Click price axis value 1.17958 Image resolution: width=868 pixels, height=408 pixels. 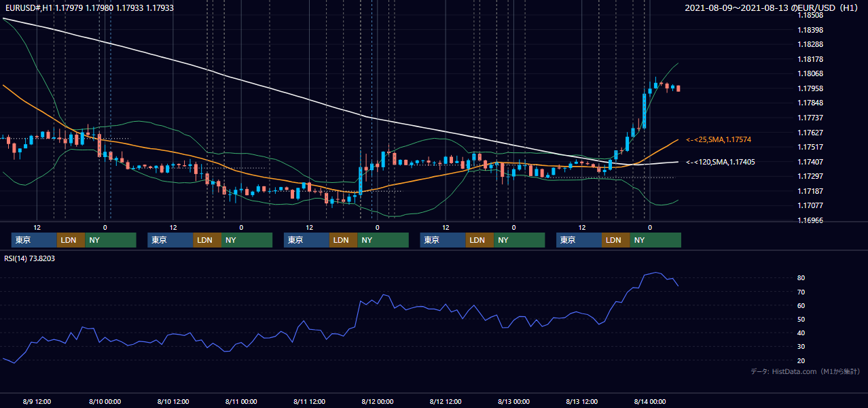pyautogui.click(x=810, y=88)
